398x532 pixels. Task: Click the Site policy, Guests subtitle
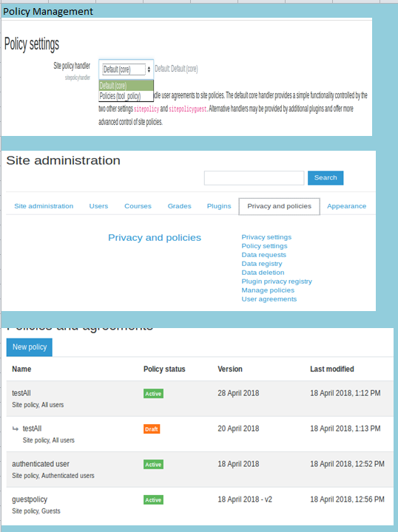[x=36, y=511]
